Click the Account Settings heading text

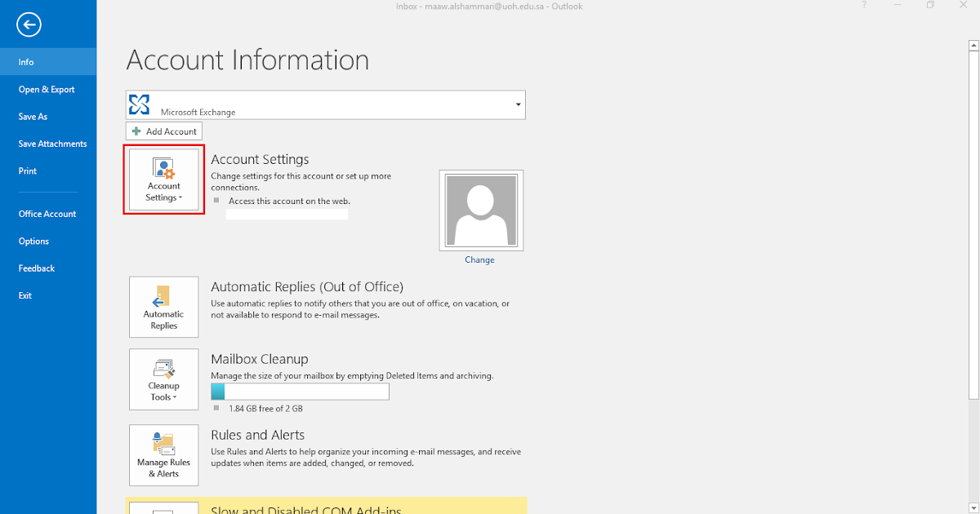(x=260, y=160)
